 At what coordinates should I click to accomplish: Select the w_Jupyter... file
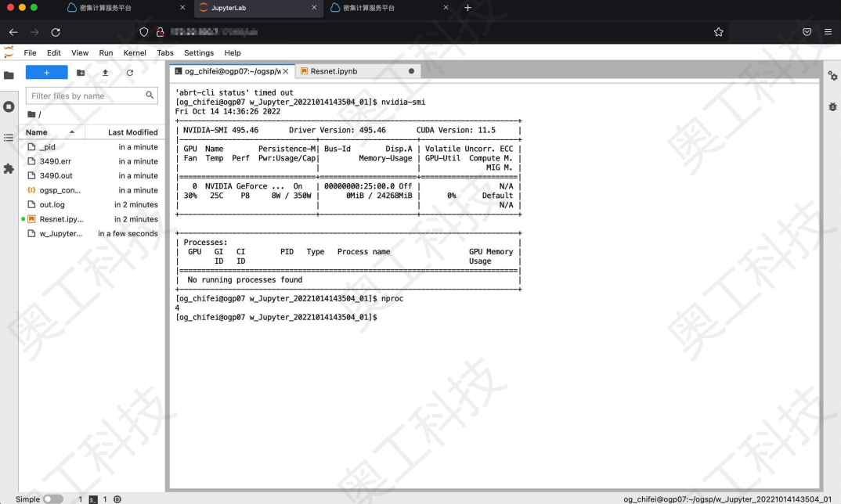(x=92, y=234)
